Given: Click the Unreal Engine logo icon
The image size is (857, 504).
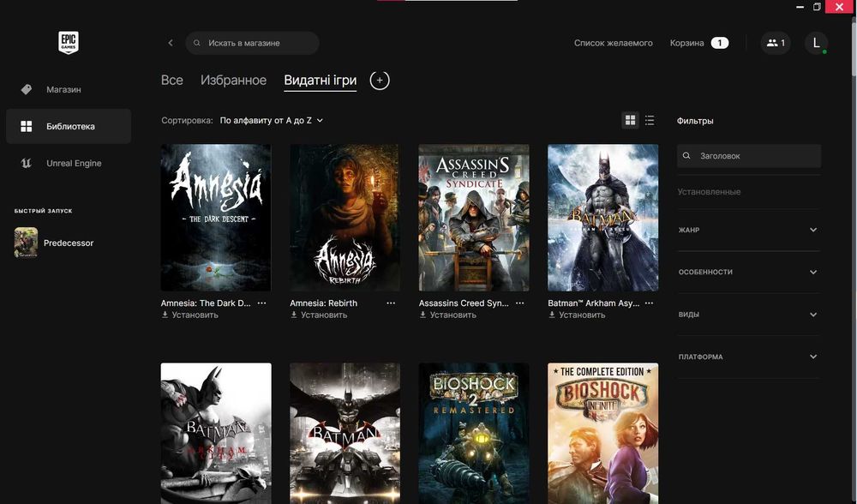Looking at the screenshot, I should pos(26,163).
